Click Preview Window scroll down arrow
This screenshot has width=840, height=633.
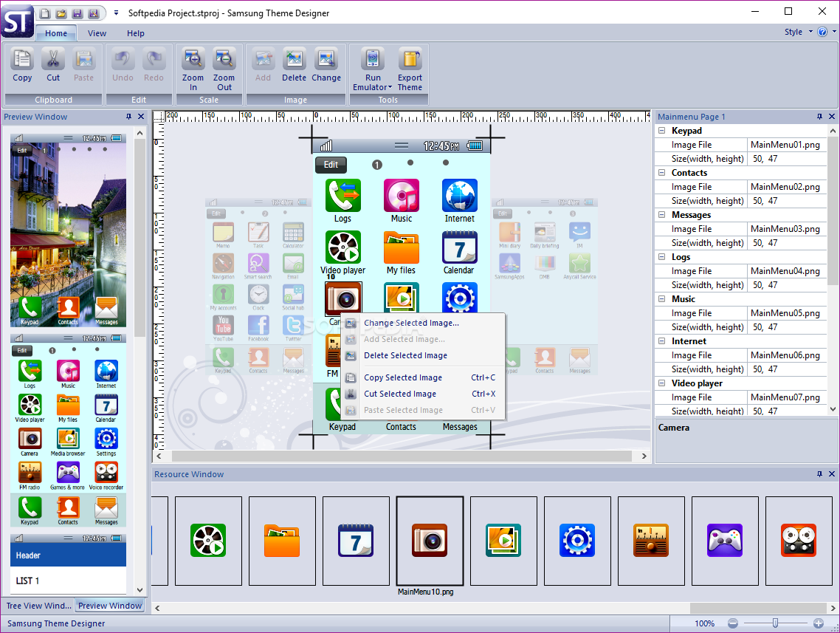(140, 589)
